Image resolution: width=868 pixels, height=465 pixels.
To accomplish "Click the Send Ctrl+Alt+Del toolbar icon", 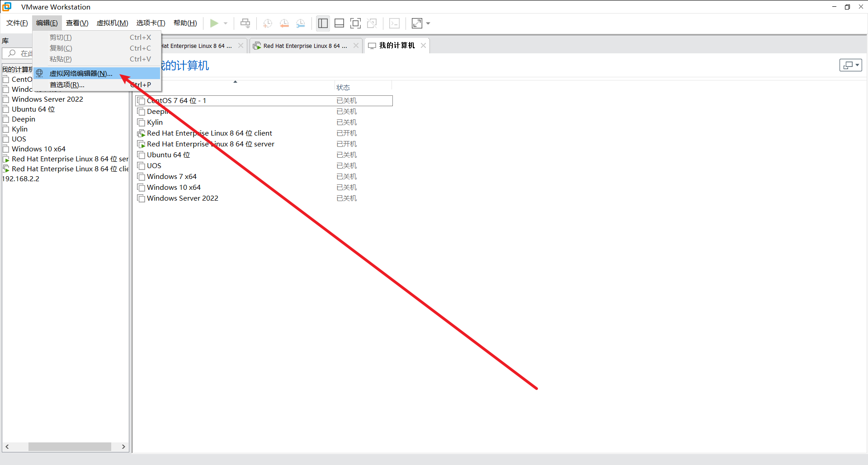I will [245, 23].
